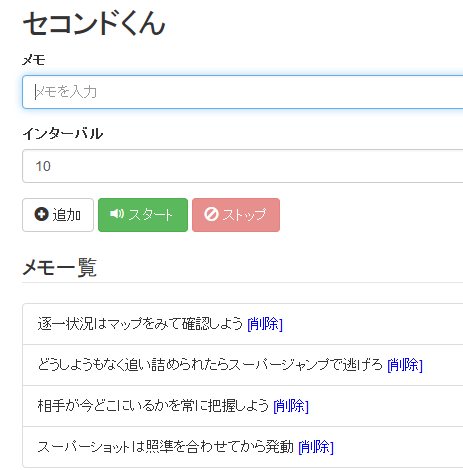This screenshot has height=470, width=463.
Task: Stop playback with the ストップ button
Action: [236, 215]
